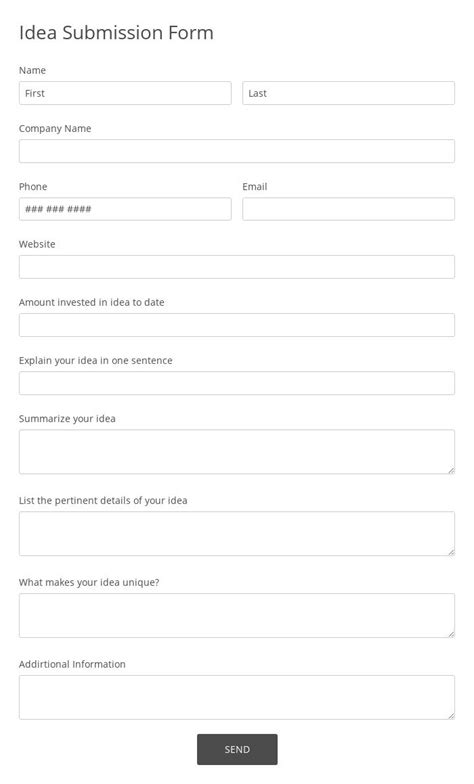Click the Idea Submission Form heading

point(116,32)
